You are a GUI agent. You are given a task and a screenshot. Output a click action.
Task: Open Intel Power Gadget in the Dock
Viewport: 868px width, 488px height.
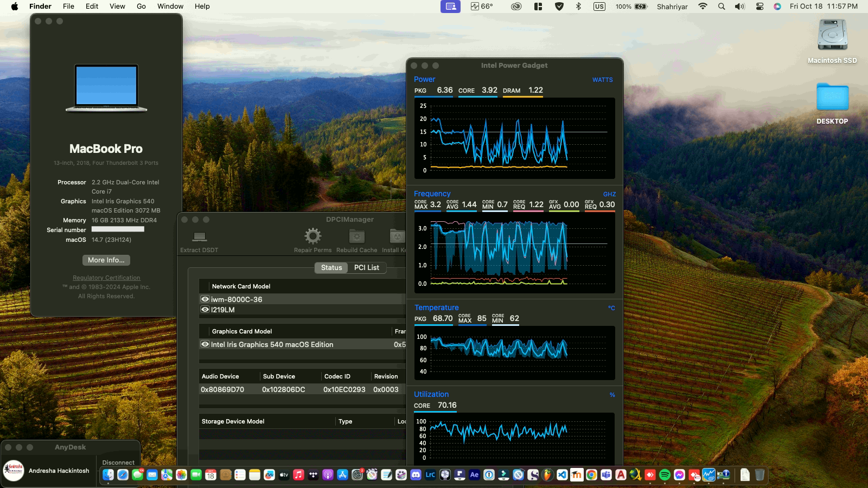pos(709,474)
